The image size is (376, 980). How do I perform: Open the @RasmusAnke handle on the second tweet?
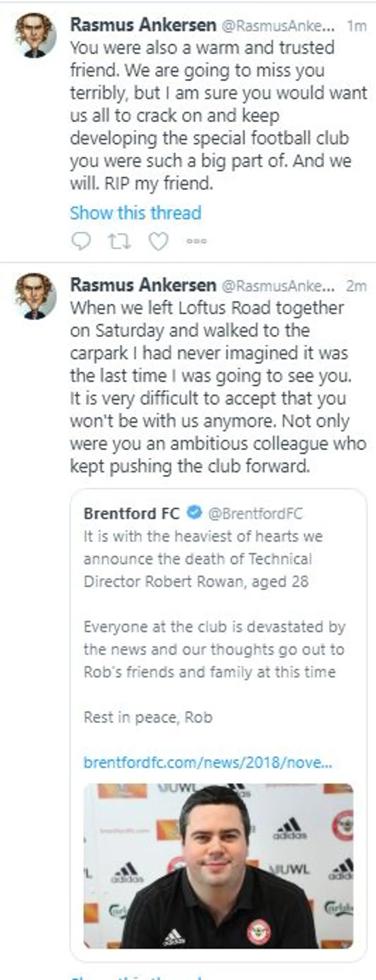(278, 286)
